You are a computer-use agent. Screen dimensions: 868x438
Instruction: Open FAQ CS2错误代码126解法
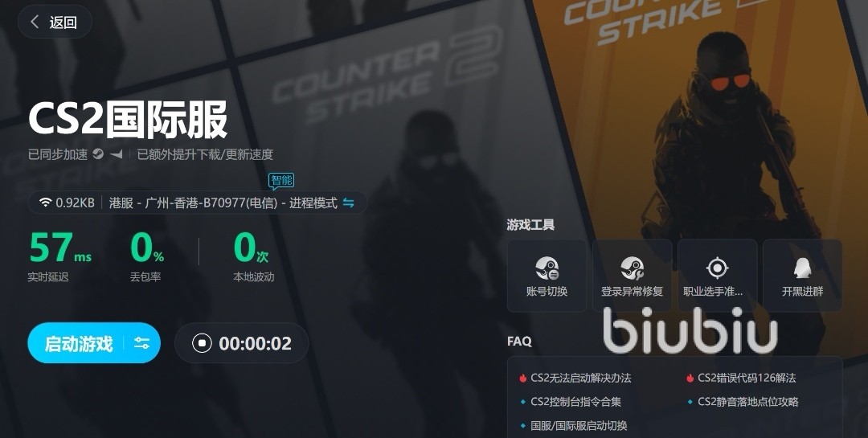tap(747, 378)
